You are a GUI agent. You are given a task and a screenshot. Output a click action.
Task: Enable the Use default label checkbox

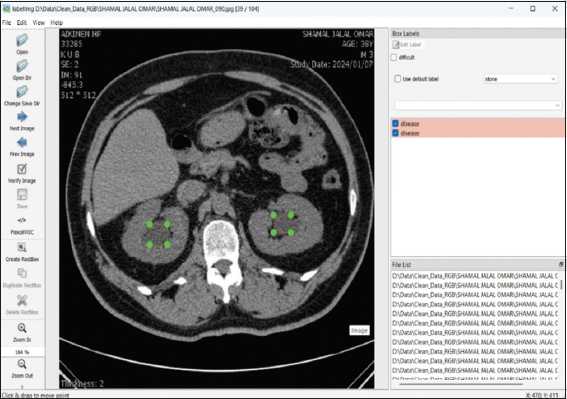point(397,79)
